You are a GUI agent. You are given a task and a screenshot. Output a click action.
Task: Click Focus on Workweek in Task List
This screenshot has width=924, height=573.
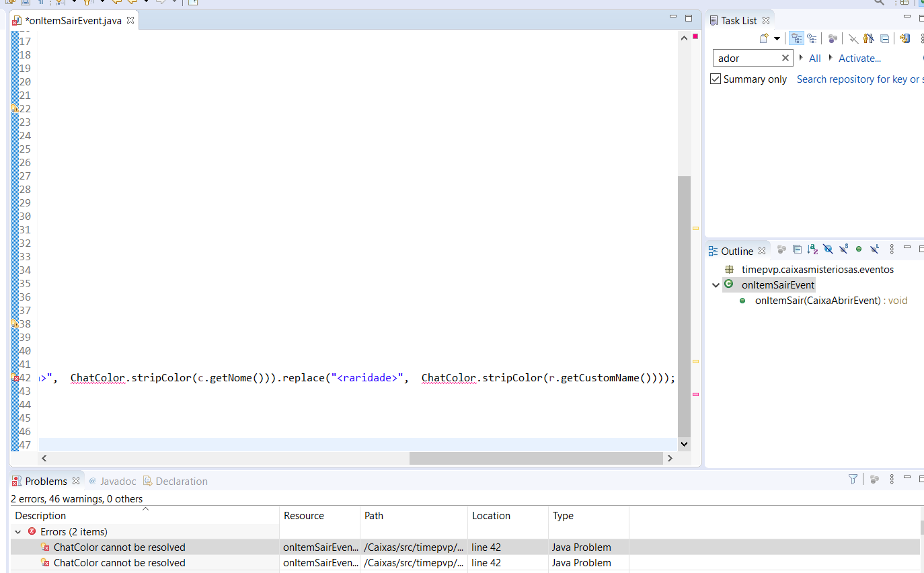pos(833,39)
